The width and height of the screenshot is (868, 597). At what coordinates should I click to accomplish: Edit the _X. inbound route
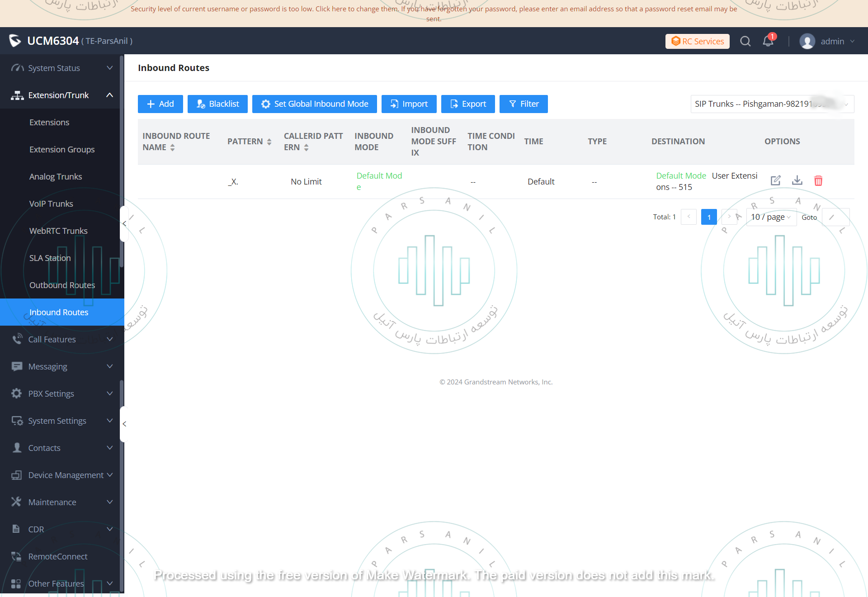(x=775, y=181)
